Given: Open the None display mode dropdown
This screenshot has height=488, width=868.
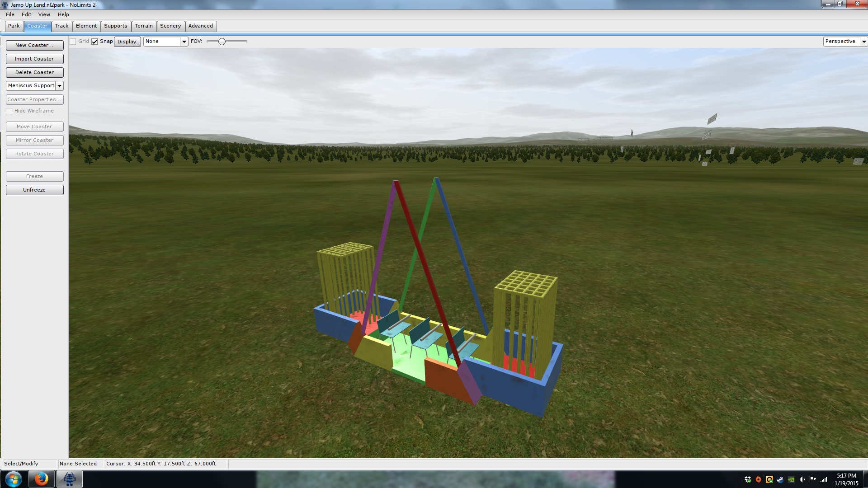Looking at the screenshot, I should click(x=184, y=42).
